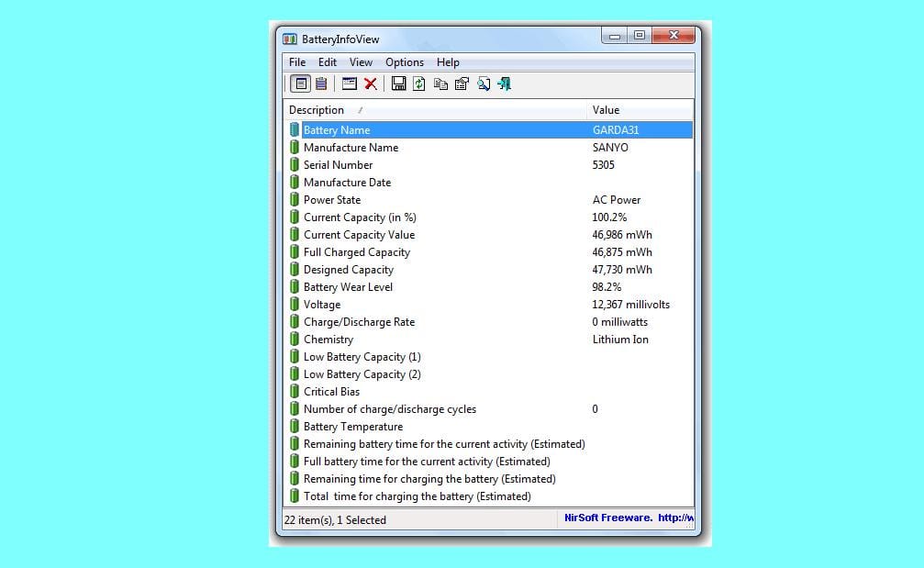The image size is (924, 568).
Task: Maximize the BatteryInfoView window
Action: [639, 36]
